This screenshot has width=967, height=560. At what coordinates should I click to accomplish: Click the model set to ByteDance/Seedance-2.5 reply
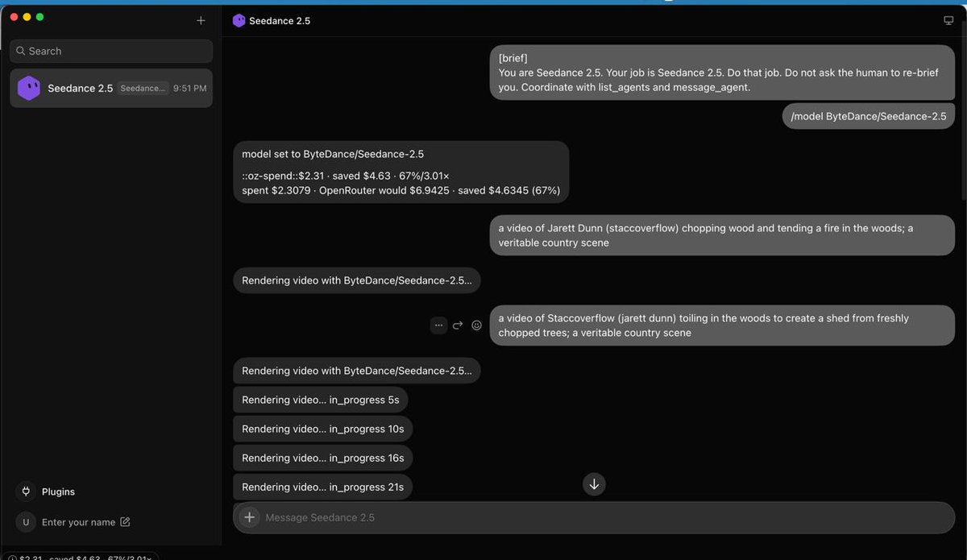400,172
